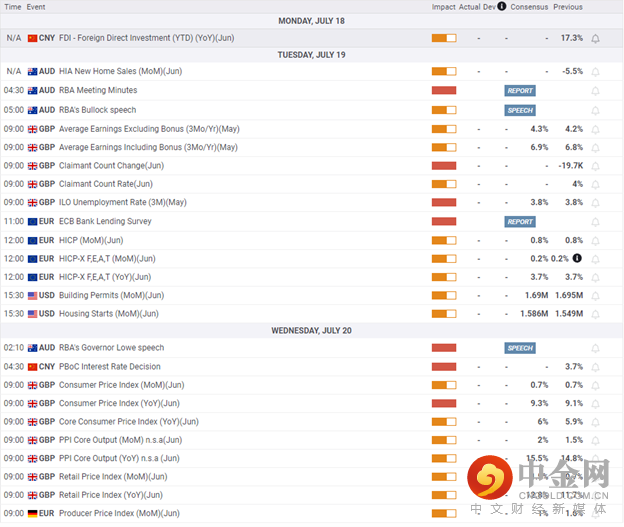Click the Event column header
This screenshot has width=624, height=527.
[36, 7]
